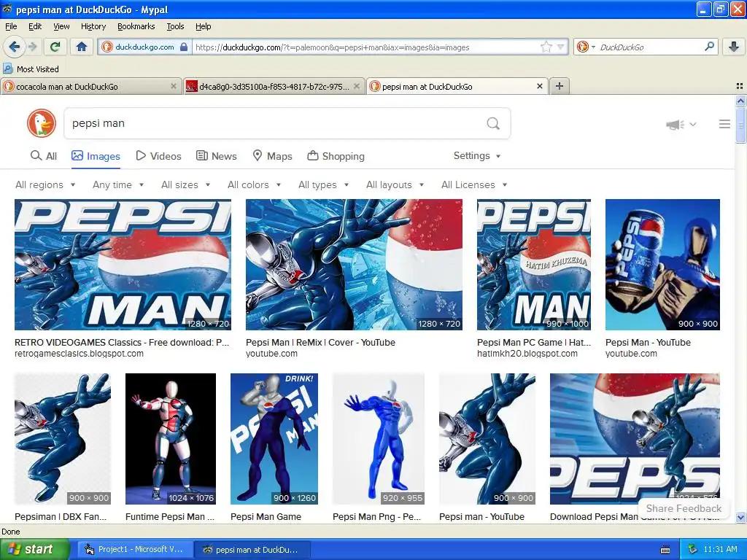The height and width of the screenshot is (560, 747).
Task: Reload the page with the refresh icon
Action: tap(55, 47)
